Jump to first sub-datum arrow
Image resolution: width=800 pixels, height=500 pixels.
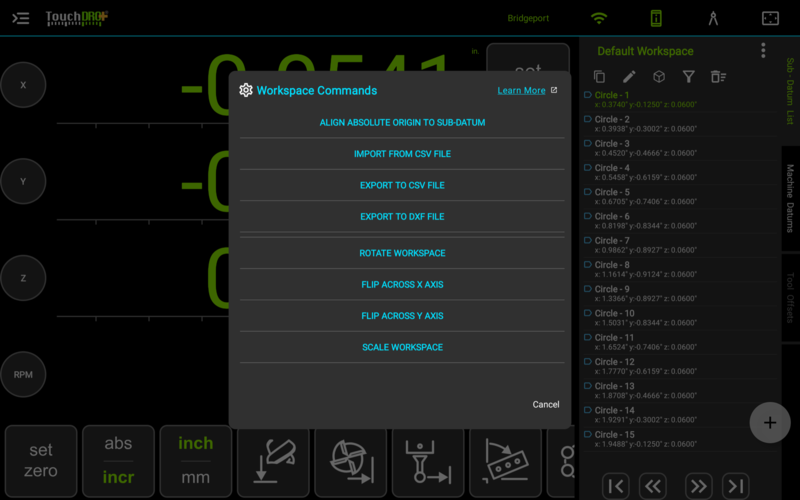[x=615, y=486]
